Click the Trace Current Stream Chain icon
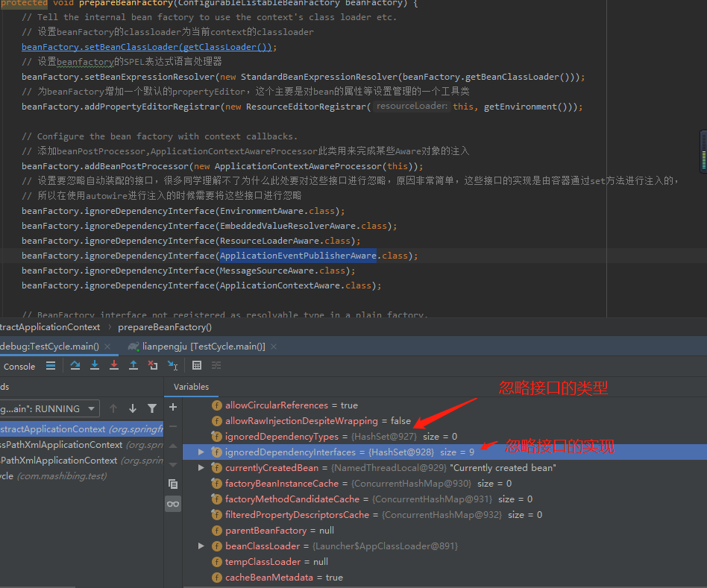The height and width of the screenshot is (588, 707). pos(216,365)
